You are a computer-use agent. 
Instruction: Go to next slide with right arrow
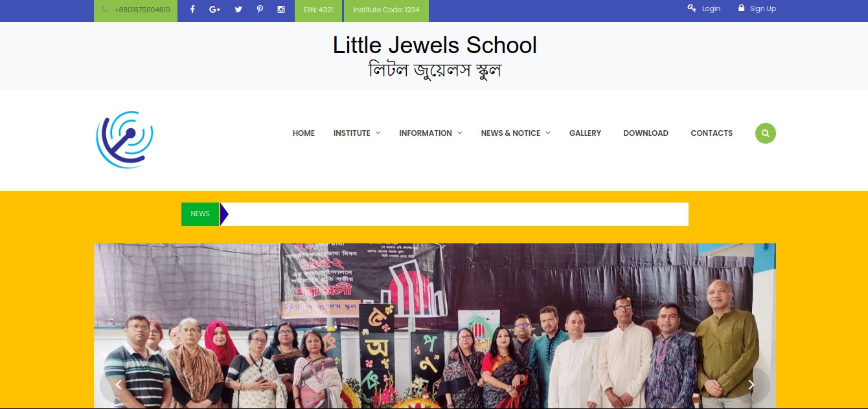click(751, 385)
